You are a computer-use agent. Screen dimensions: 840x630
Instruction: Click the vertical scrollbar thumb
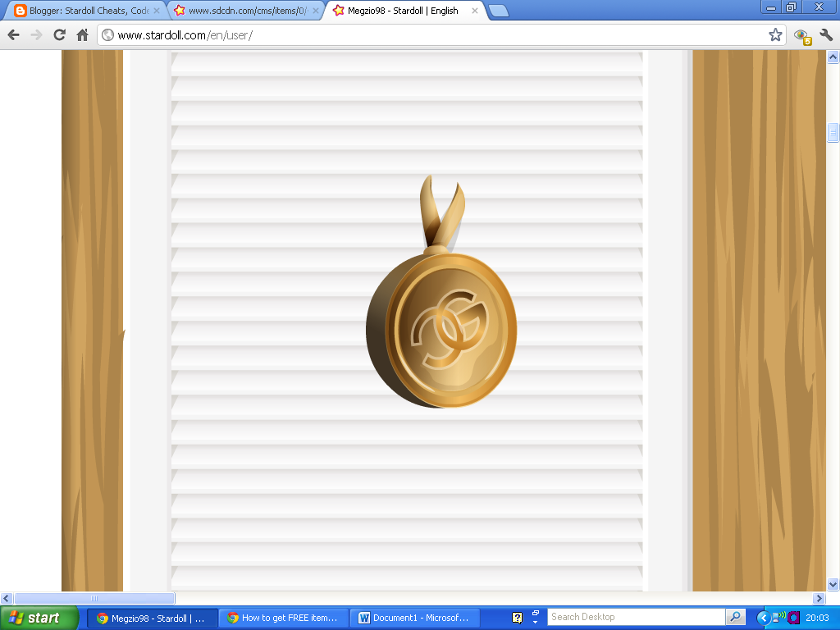point(833,132)
